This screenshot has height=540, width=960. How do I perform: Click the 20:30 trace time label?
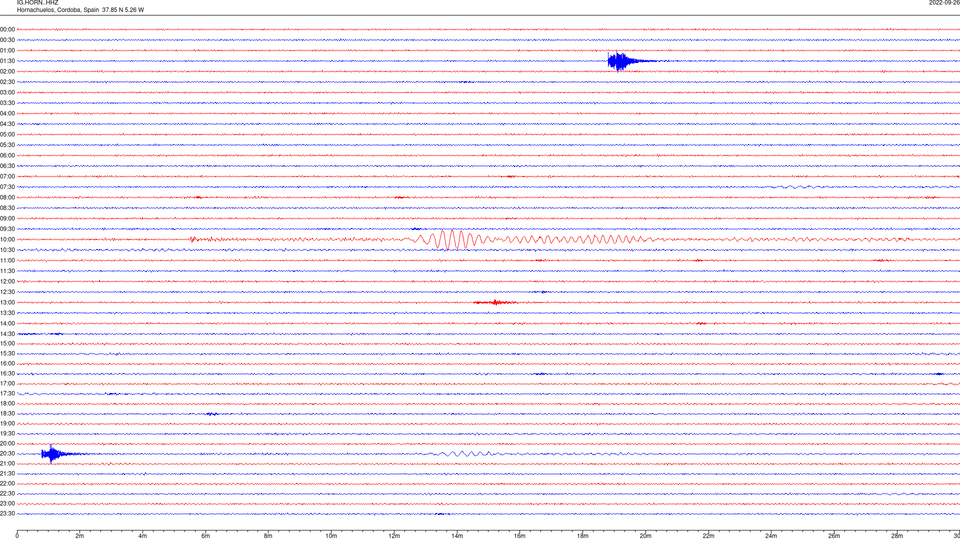click(x=7, y=454)
